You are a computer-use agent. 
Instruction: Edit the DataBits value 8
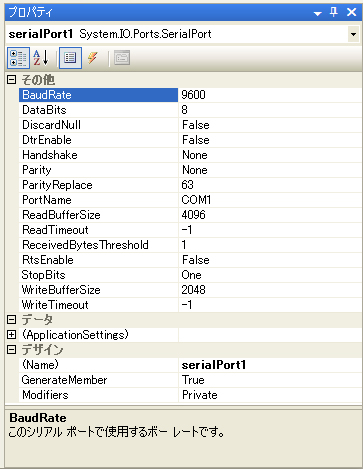pos(270,110)
